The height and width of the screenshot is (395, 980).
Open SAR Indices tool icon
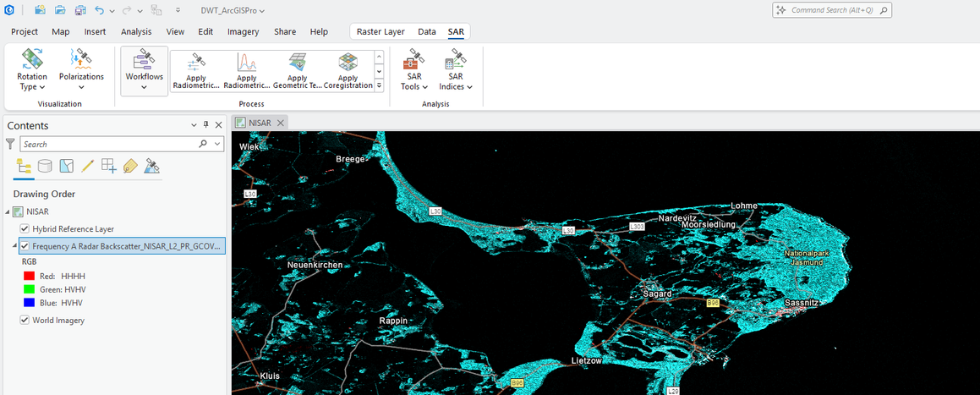(x=456, y=70)
